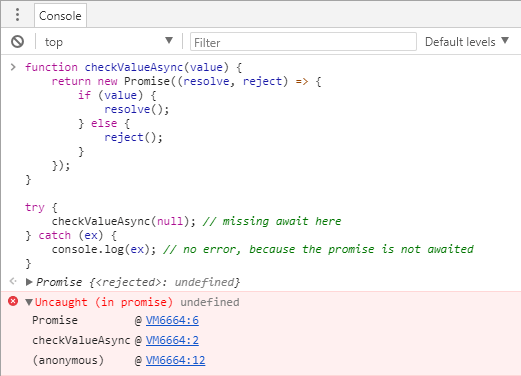Image resolution: width=521 pixels, height=376 pixels.
Task: Click the comment '// missing await here'
Action: point(272,221)
